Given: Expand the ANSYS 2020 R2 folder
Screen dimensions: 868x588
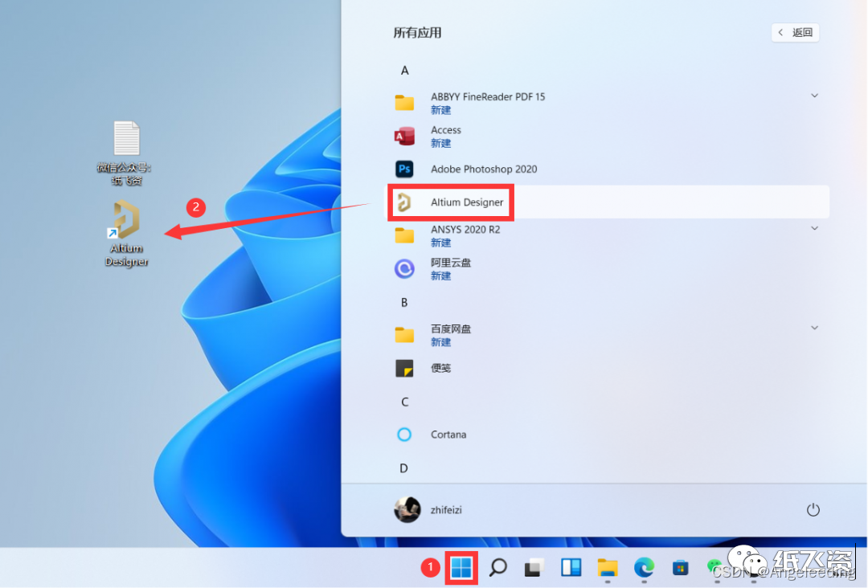Looking at the screenshot, I should (814, 229).
